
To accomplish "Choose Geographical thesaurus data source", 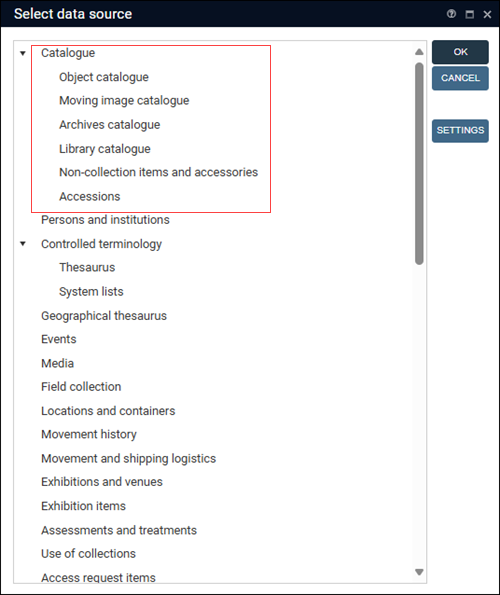I will click(104, 316).
